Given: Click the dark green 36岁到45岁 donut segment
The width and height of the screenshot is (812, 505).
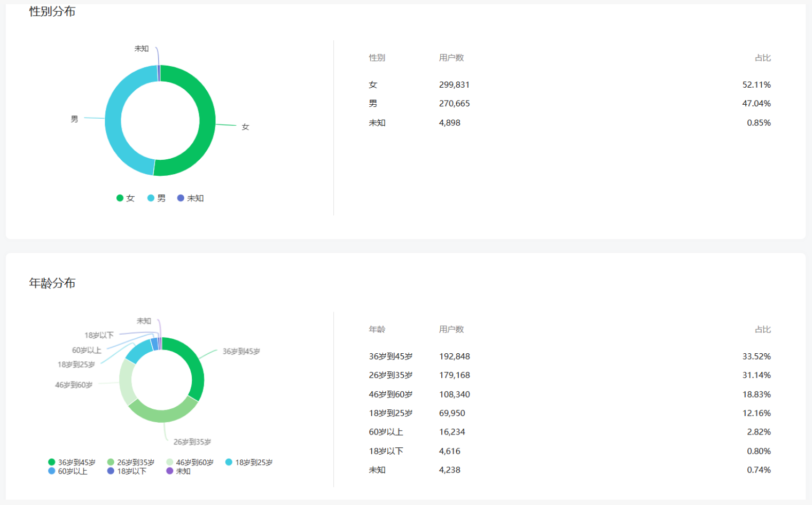Looking at the screenshot, I should (194, 369).
